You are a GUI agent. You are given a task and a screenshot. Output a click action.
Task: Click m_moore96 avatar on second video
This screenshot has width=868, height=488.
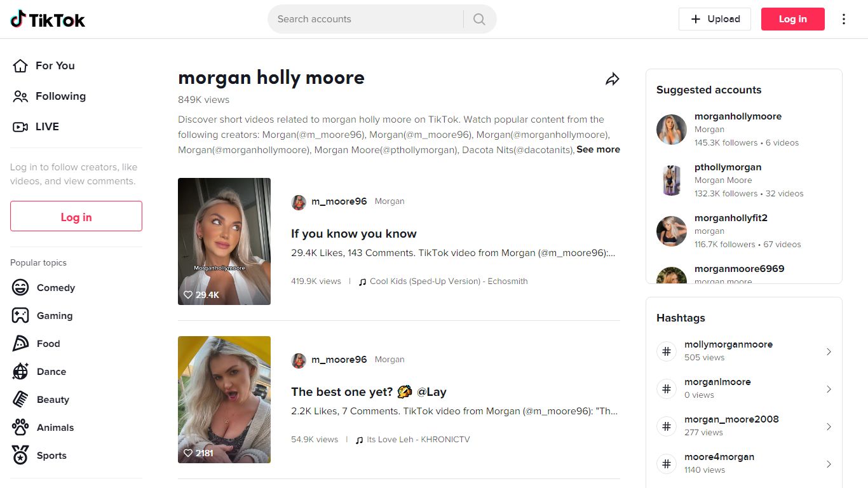(x=299, y=360)
